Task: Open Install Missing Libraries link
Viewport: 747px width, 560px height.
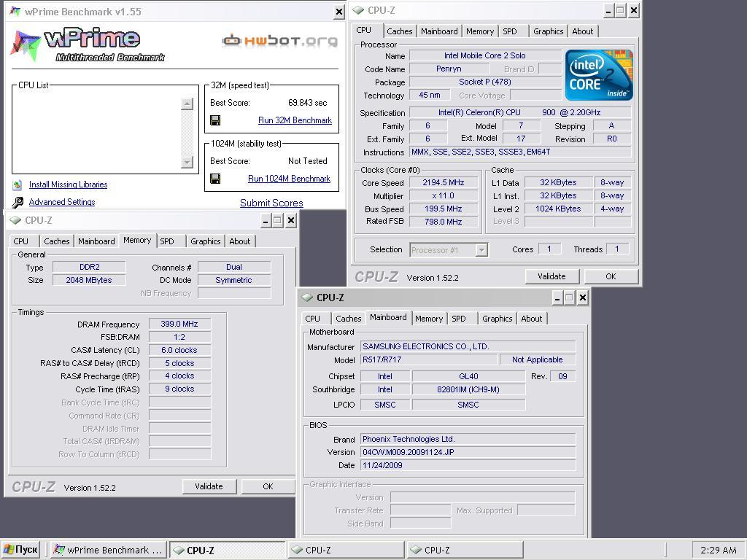Action: pos(68,184)
